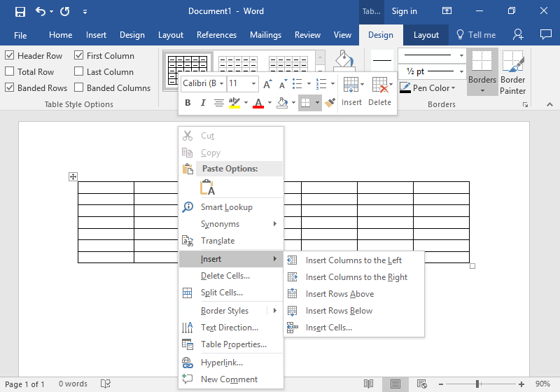Select the Format Painter brush icon
The width and height of the screenshot is (560, 392).
click(x=330, y=103)
